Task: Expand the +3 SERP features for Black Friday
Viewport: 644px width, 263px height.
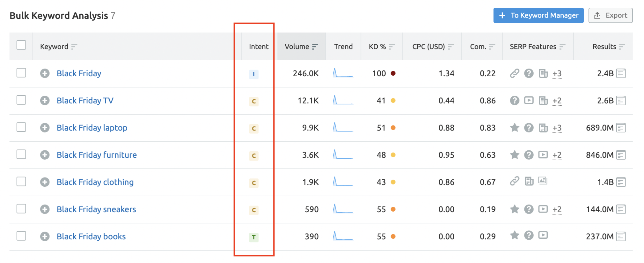Action: [x=557, y=74]
